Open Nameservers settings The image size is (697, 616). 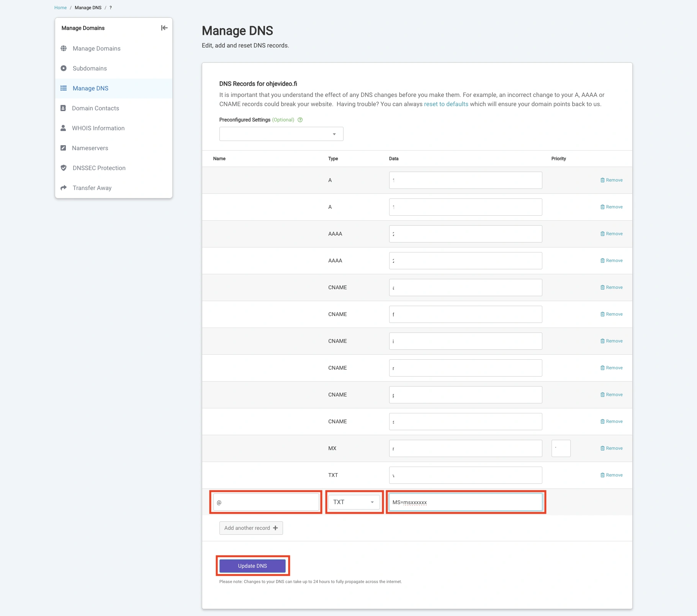pyautogui.click(x=90, y=148)
